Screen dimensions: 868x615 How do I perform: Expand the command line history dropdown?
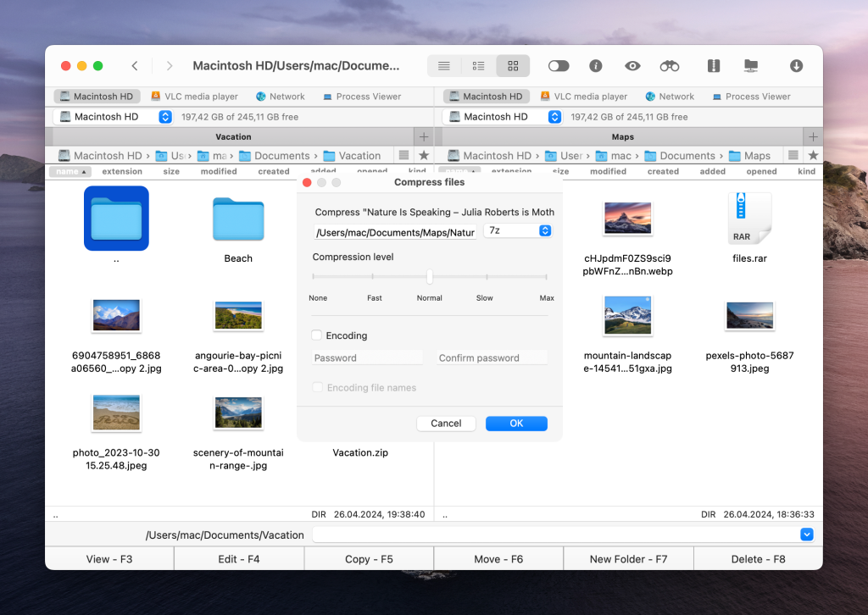coord(806,535)
